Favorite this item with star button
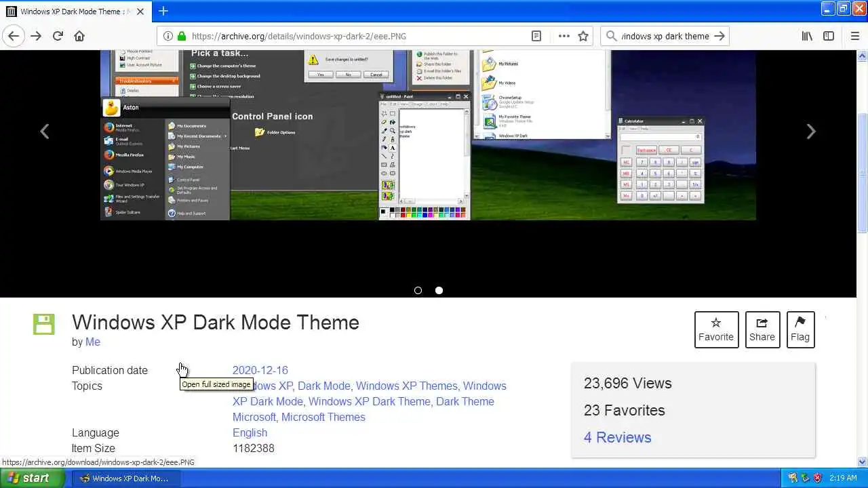 (x=716, y=329)
